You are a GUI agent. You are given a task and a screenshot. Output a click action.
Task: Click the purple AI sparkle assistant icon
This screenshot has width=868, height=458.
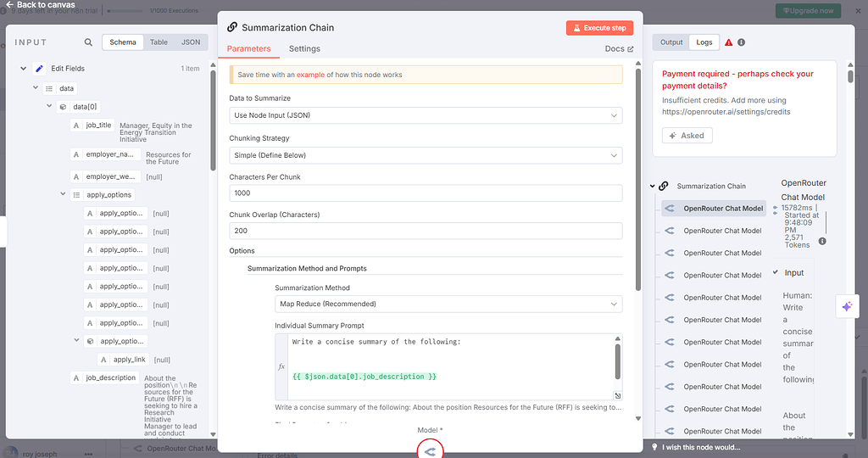847,306
